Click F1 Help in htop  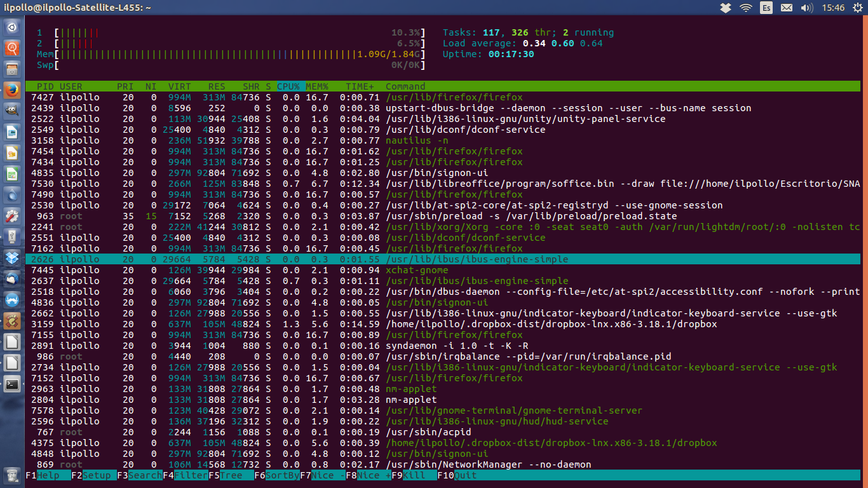coord(48,475)
